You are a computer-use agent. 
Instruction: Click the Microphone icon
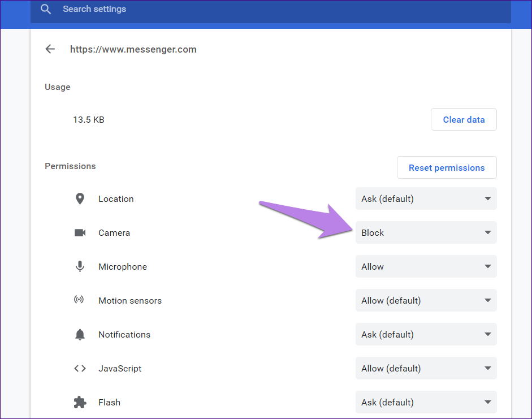click(80, 267)
